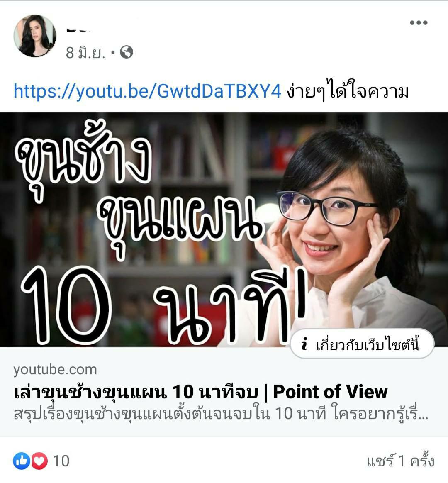The width and height of the screenshot is (448, 483).
Task: Open the YouTube video thumbnail preview
Action: point(224,230)
